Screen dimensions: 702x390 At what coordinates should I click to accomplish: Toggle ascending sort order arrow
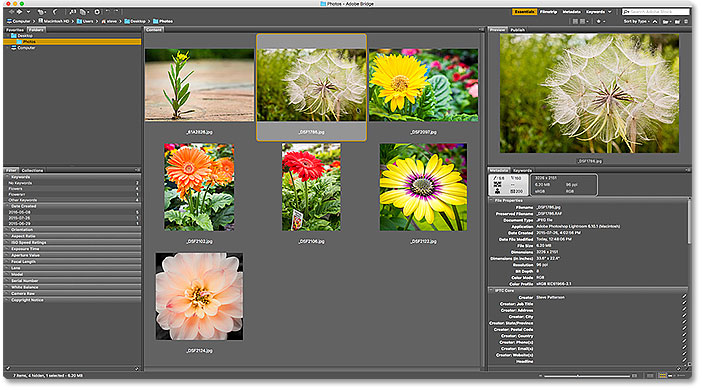pyautogui.click(x=655, y=22)
